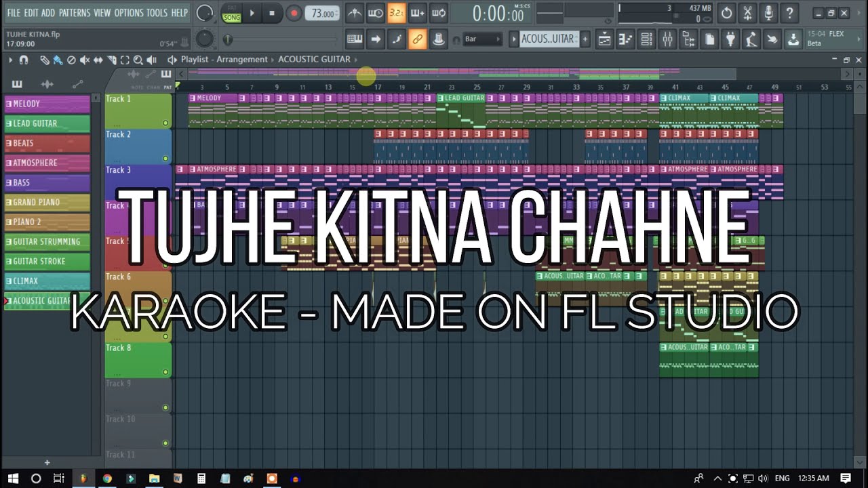Open the Mixer window
The height and width of the screenshot is (488, 868).
667,39
